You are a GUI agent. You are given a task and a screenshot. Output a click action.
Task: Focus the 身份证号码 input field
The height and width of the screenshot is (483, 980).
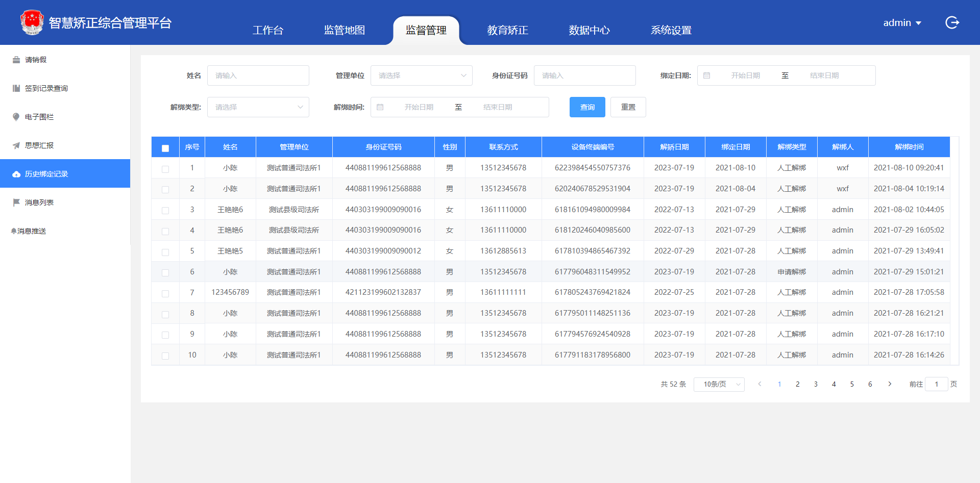(x=585, y=75)
